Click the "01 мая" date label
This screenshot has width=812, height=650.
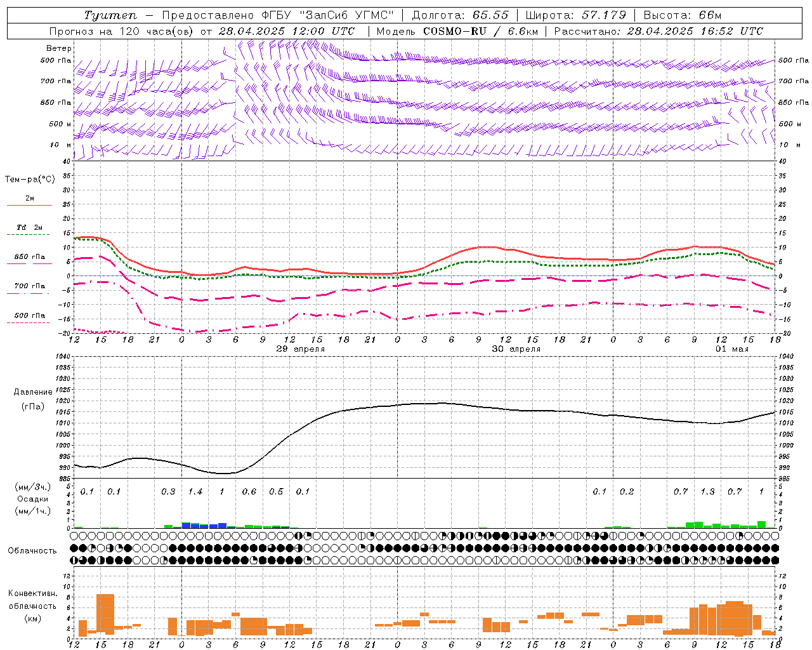click(x=732, y=349)
